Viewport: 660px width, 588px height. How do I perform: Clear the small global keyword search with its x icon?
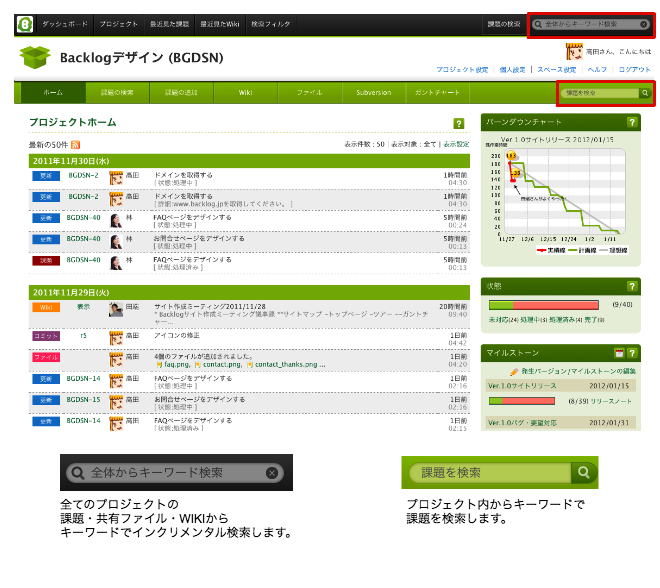(644, 24)
